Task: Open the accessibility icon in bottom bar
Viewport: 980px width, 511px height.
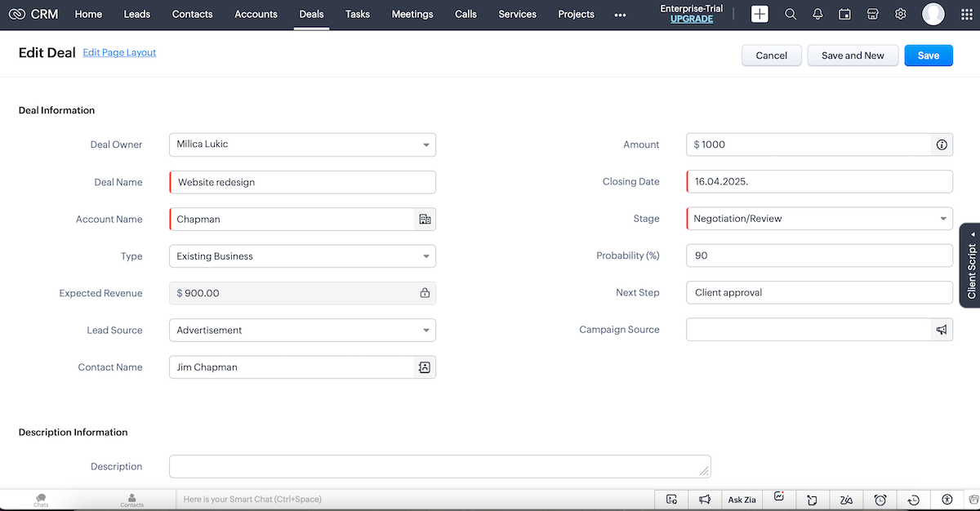Action: (x=947, y=500)
